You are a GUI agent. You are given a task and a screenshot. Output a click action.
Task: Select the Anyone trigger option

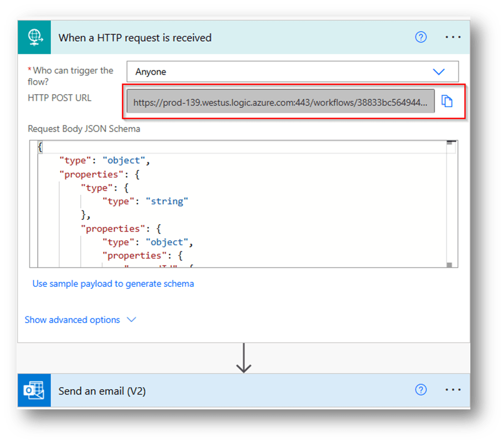152,71
